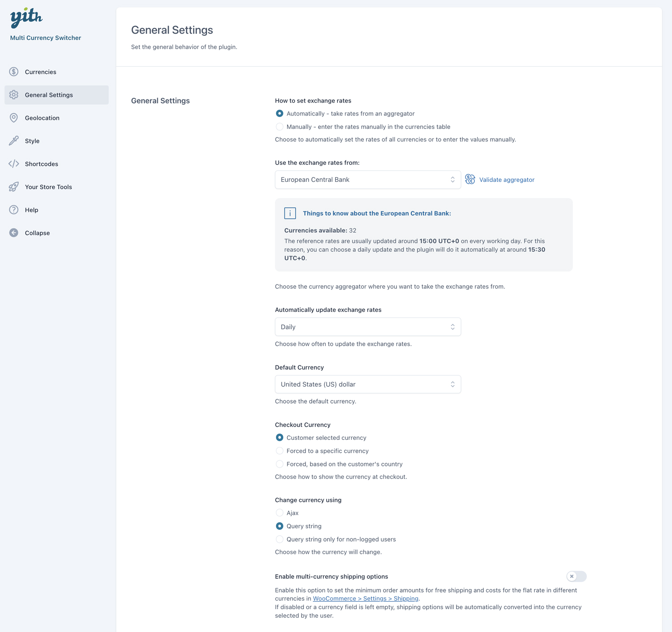The image size is (672, 632).
Task: Select Ajax for changing currency
Action: (x=280, y=513)
